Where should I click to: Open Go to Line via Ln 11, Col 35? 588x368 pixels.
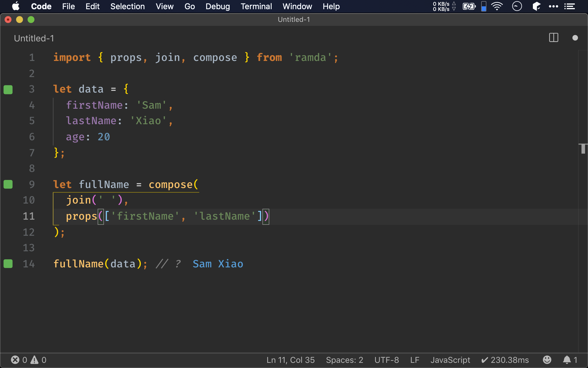pos(291,360)
